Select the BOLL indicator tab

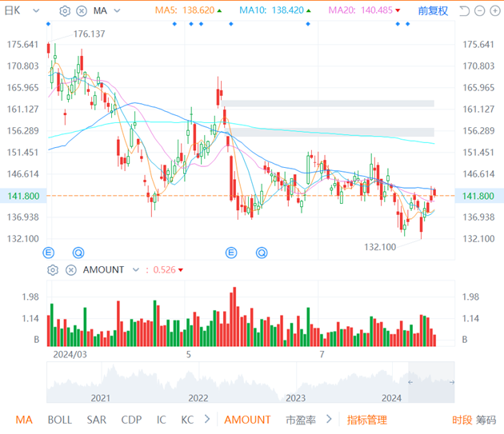(x=60, y=420)
